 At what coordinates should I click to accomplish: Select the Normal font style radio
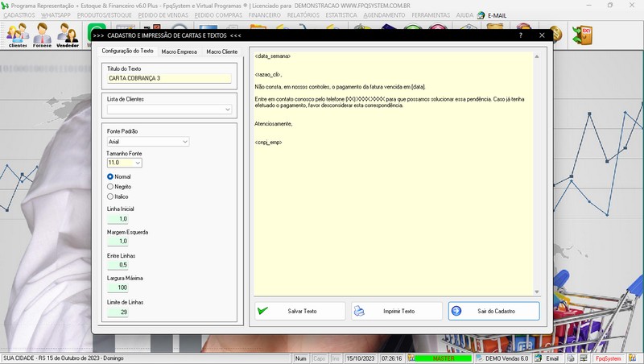[110, 176]
